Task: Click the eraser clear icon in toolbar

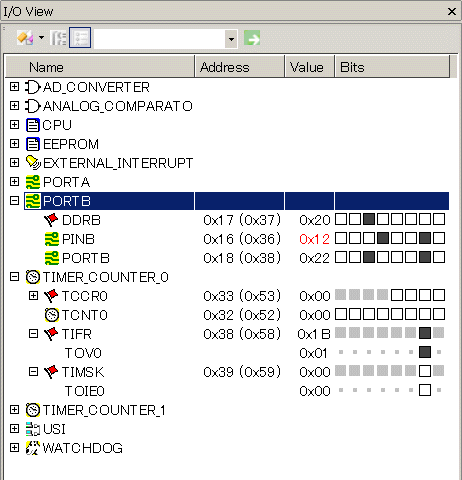Action: pos(25,38)
